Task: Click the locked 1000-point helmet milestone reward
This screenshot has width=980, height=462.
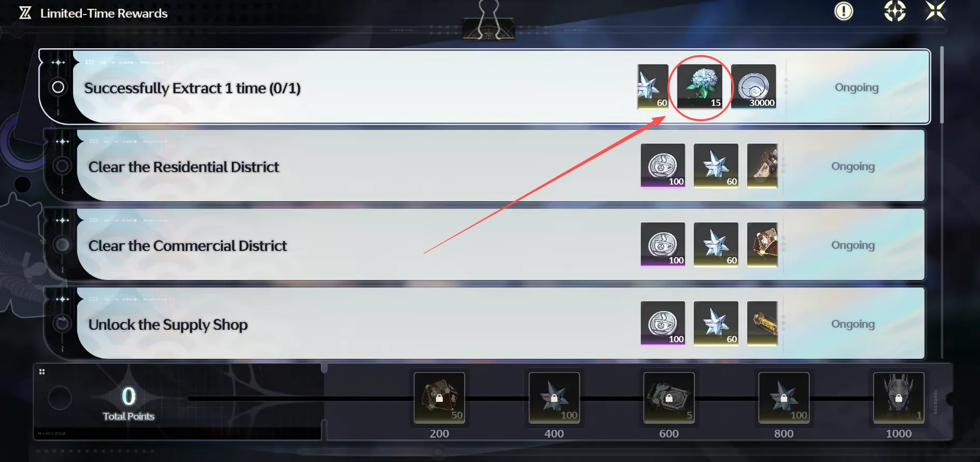Action: (899, 398)
